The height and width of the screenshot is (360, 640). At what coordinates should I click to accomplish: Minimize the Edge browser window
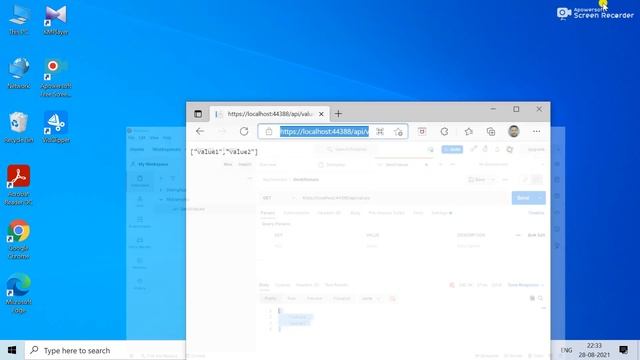pyautogui.click(x=493, y=109)
